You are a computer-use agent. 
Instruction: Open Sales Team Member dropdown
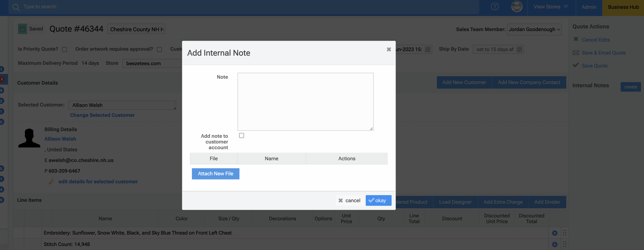click(534, 30)
